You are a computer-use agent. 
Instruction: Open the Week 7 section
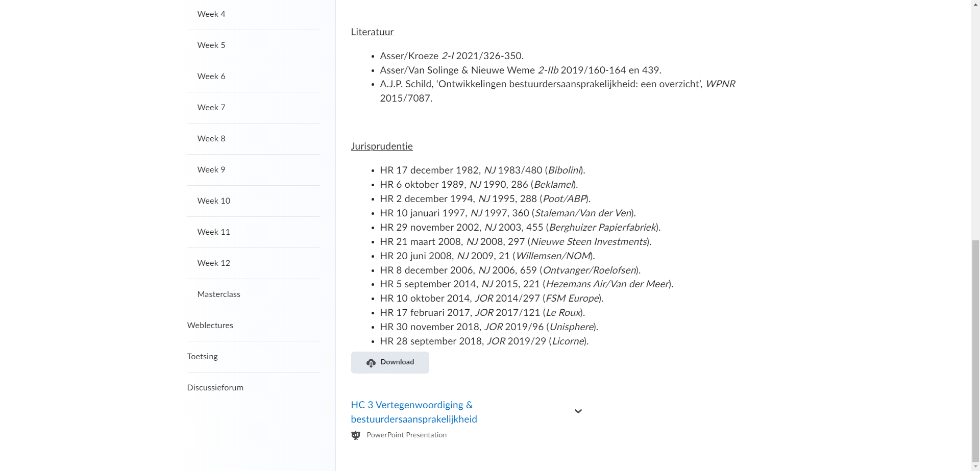pos(211,108)
